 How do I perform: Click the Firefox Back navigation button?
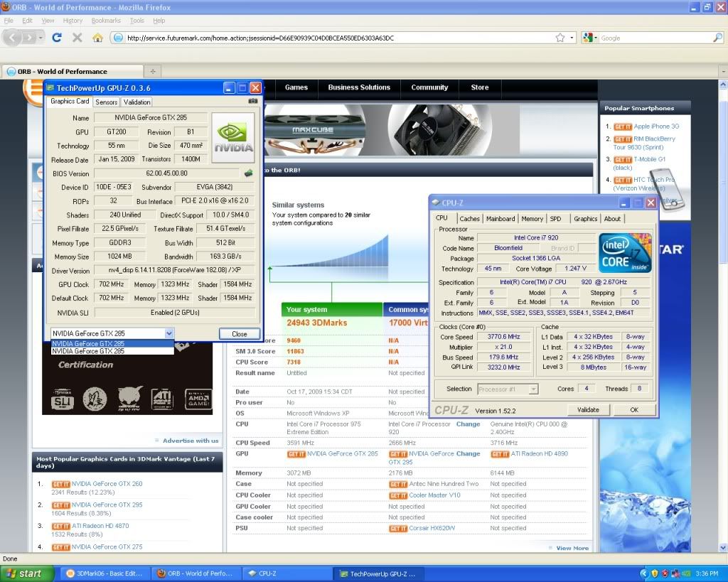click(x=13, y=38)
